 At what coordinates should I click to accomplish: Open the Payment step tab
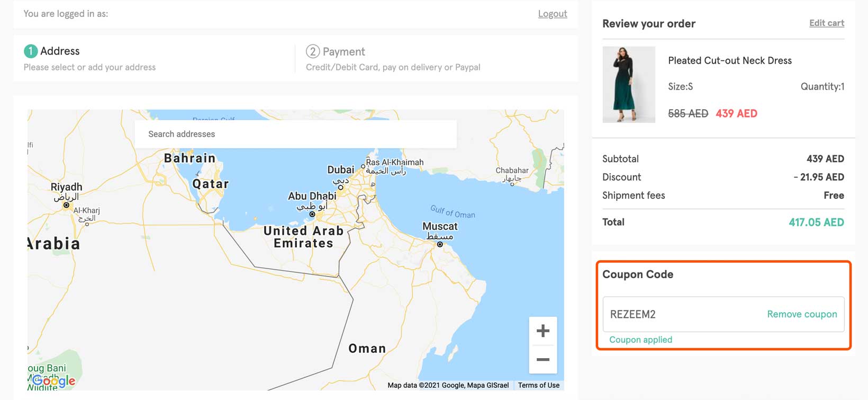[x=343, y=52]
